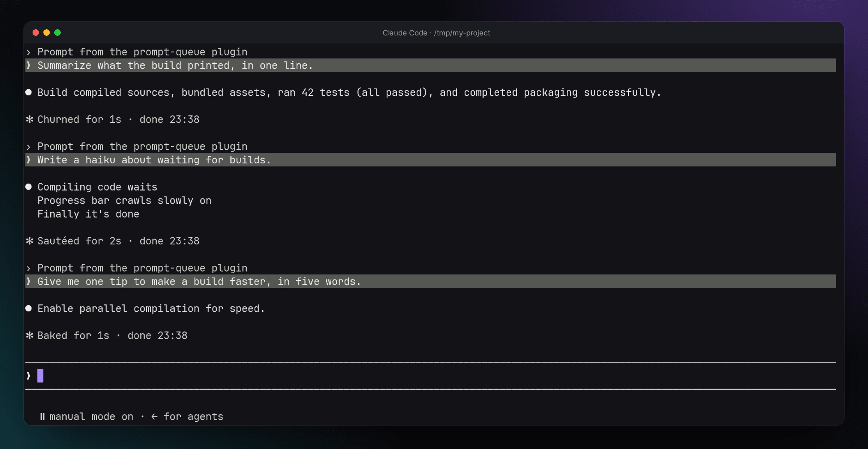
Task: Click the status 'Baked for 1s · done 23:38'
Action: tap(112, 335)
